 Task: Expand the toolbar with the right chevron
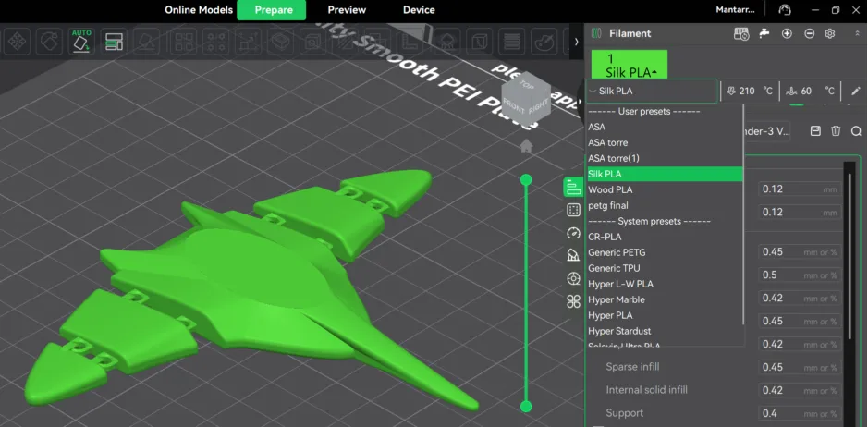pyautogui.click(x=576, y=41)
